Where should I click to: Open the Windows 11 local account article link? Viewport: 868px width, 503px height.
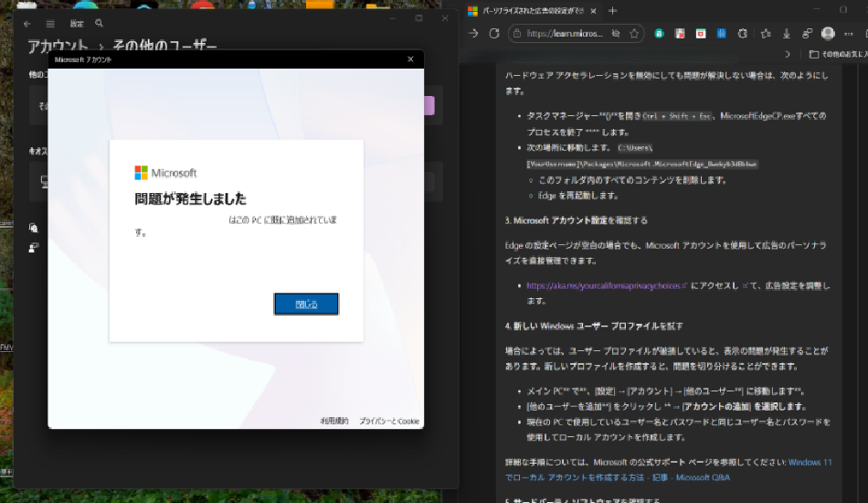click(x=668, y=470)
